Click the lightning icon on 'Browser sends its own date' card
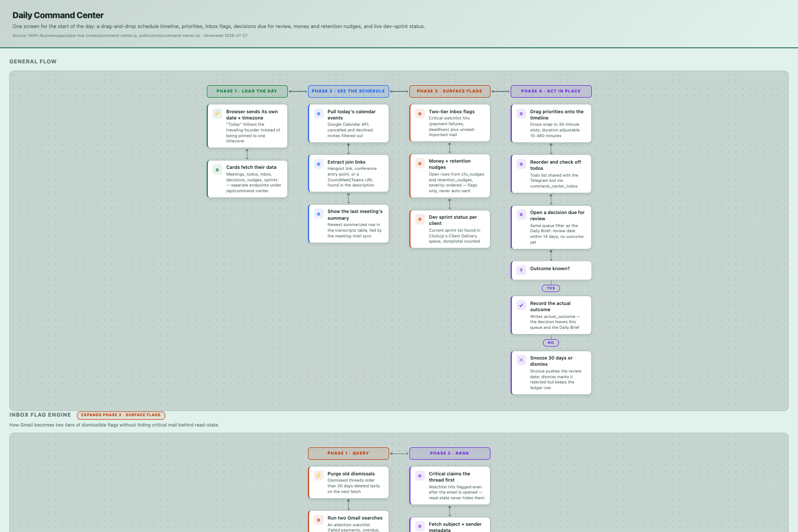This screenshot has width=798, height=532. coord(217,113)
